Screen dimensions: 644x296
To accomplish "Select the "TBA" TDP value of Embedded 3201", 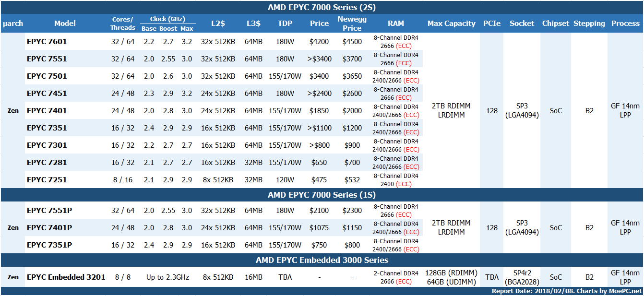I will tap(285, 277).
